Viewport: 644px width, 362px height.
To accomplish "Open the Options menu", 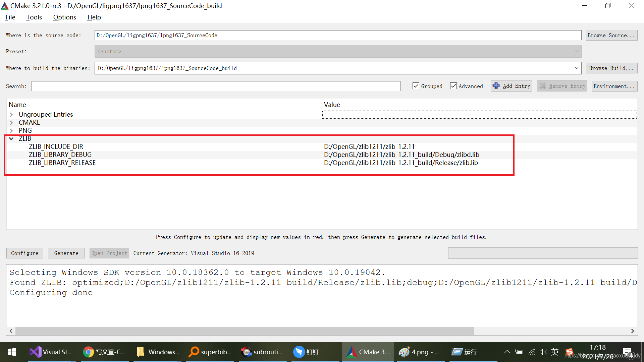I will click(x=64, y=17).
